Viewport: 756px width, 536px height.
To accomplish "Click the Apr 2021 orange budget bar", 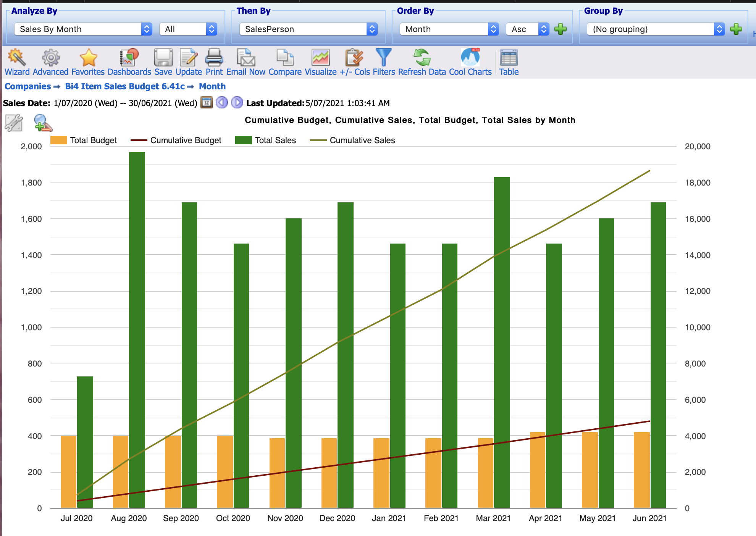I will tap(538, 470).
